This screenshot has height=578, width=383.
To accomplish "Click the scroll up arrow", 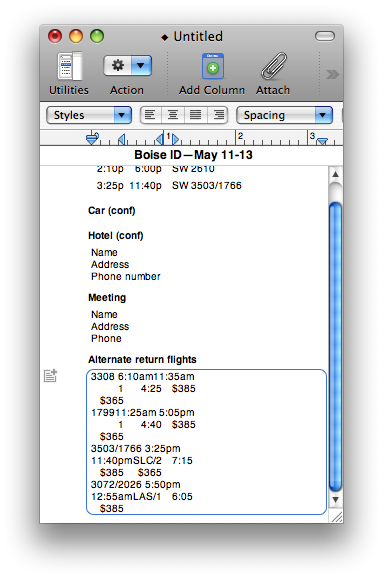I will point(335,174).
